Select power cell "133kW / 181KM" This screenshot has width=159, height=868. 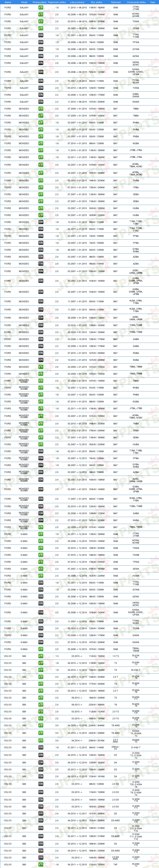point(96,776)
